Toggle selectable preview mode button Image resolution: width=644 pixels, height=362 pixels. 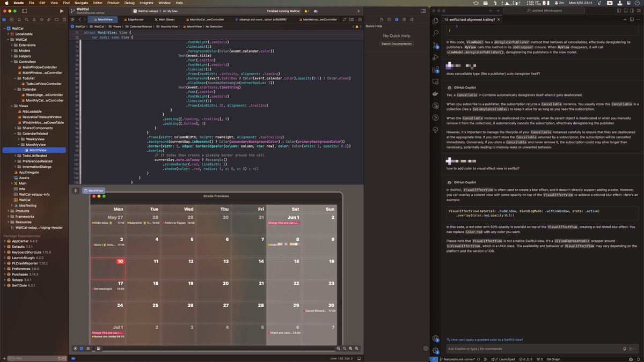coord(82,349)
